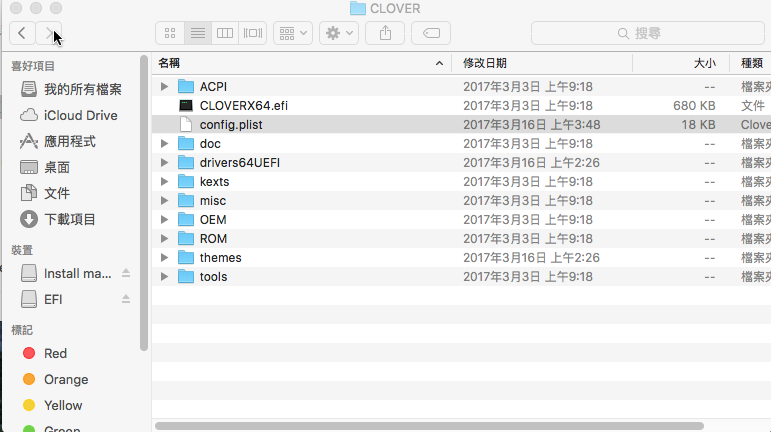Screen dimensions: 771x432
Task: Click the 裝置 sidebar section header
Action: [22, 250]
